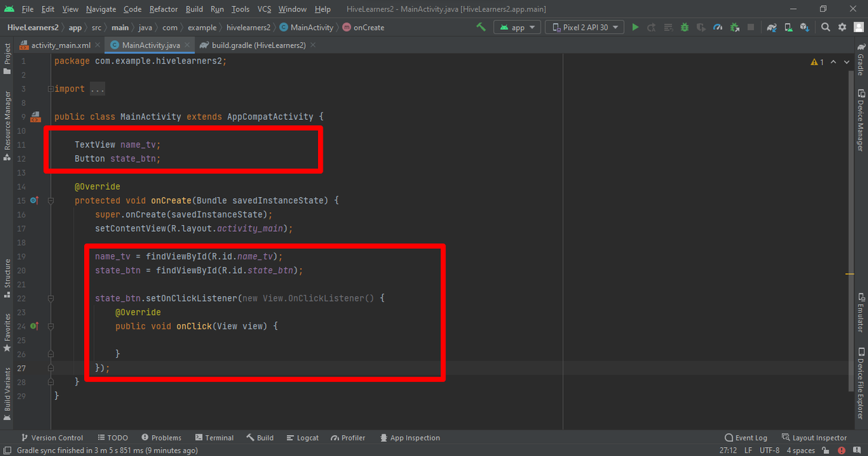Viewport: 868px width, 456px height.
Task: Open IDE settings gear icon
Action: [x=842, y=28]
